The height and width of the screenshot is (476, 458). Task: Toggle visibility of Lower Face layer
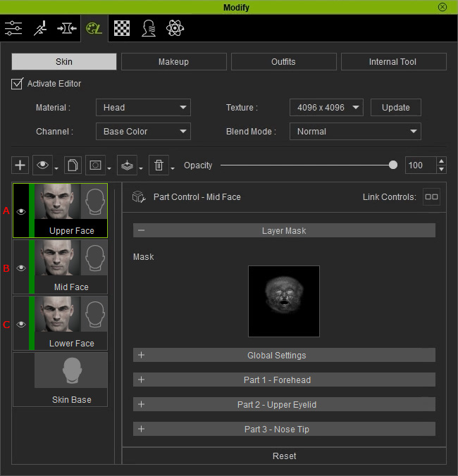pyautogui.click(x=21, y=324)
